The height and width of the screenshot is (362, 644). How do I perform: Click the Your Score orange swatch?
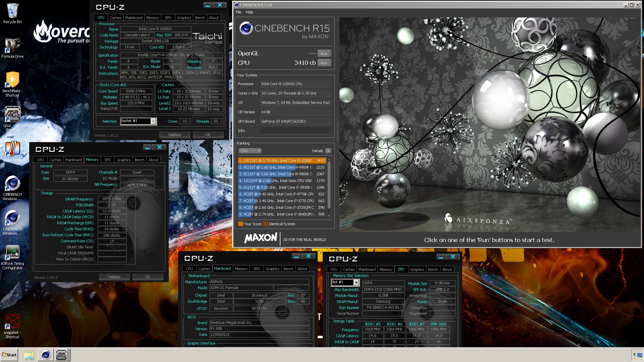point(240,224)
